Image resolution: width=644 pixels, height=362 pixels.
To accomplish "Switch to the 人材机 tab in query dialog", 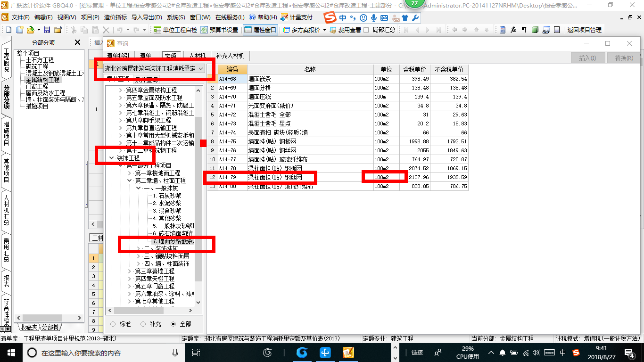I will pyautogui.click(x=197, y=56).
